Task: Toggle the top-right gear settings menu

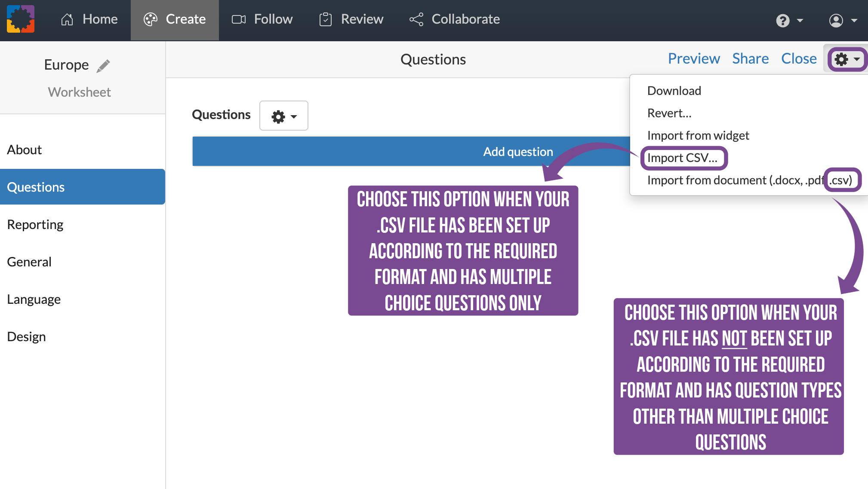Action: click(846, 59)
